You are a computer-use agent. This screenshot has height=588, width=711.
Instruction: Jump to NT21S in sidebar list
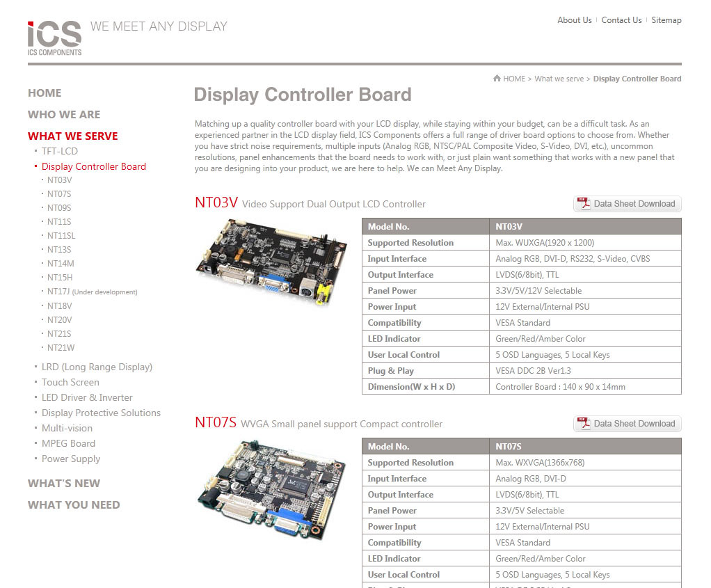(x=59, y=333)
